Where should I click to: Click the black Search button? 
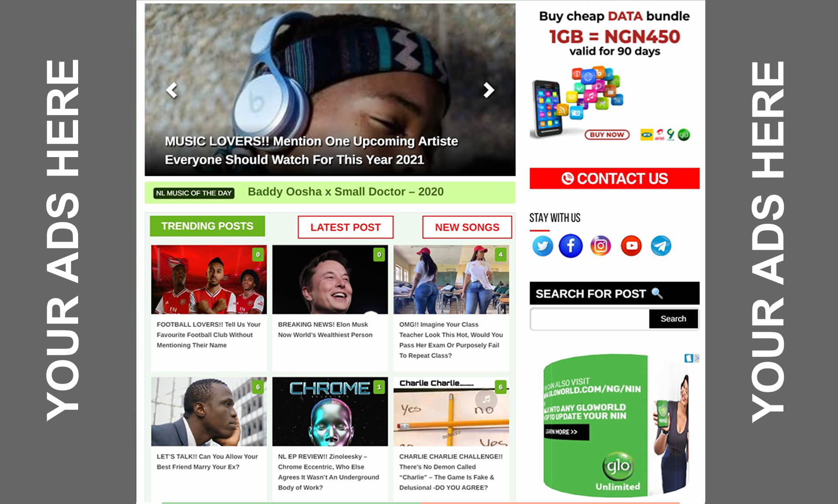click(673, 319)
